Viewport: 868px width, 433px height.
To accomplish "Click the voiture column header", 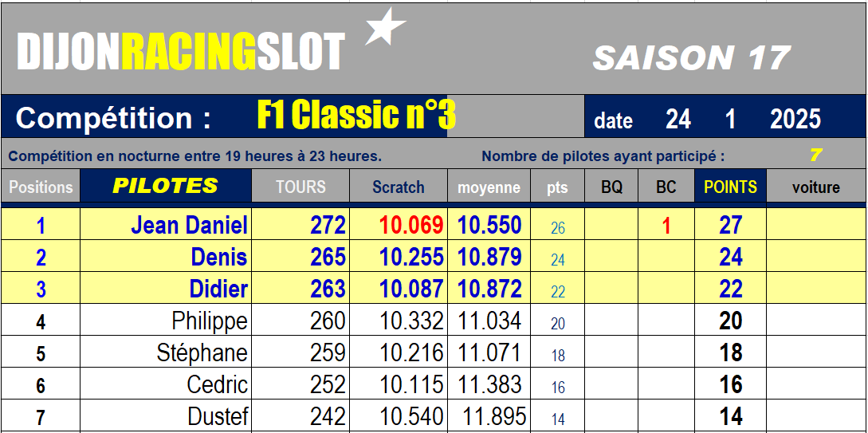I will (x=816, y=186).
